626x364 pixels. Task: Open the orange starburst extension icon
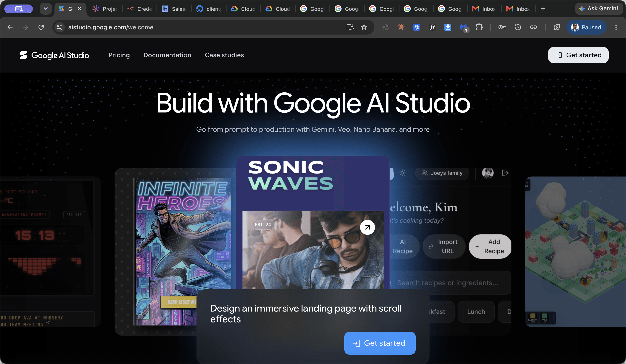point(401,27)
